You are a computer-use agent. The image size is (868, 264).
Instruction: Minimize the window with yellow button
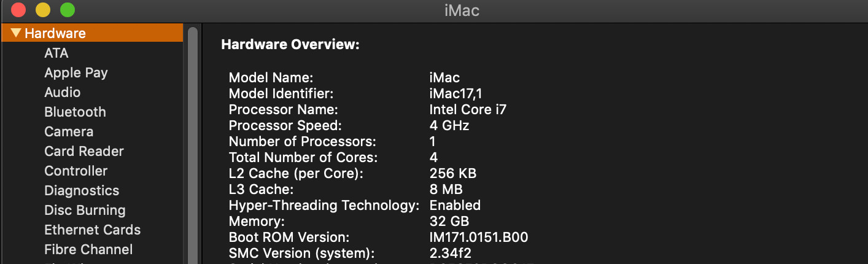pyautogui.click(x=43, y=10)
